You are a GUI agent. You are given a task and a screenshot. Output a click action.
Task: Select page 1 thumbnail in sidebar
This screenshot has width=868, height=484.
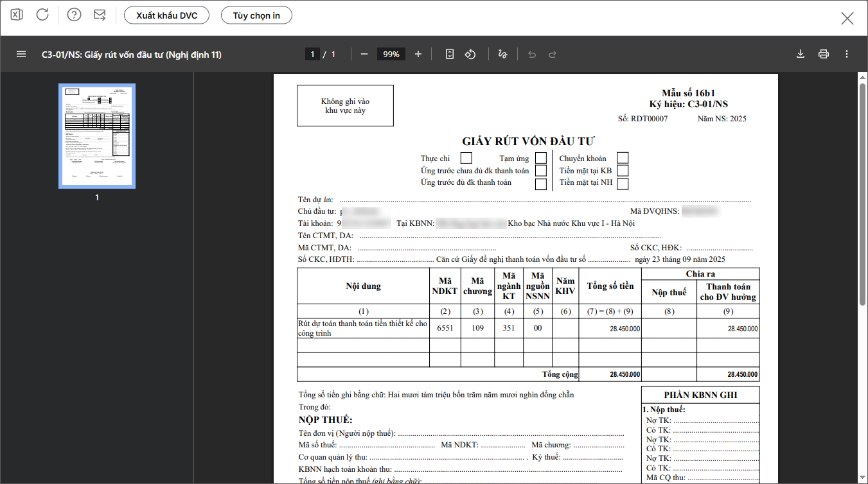(97, 135)
